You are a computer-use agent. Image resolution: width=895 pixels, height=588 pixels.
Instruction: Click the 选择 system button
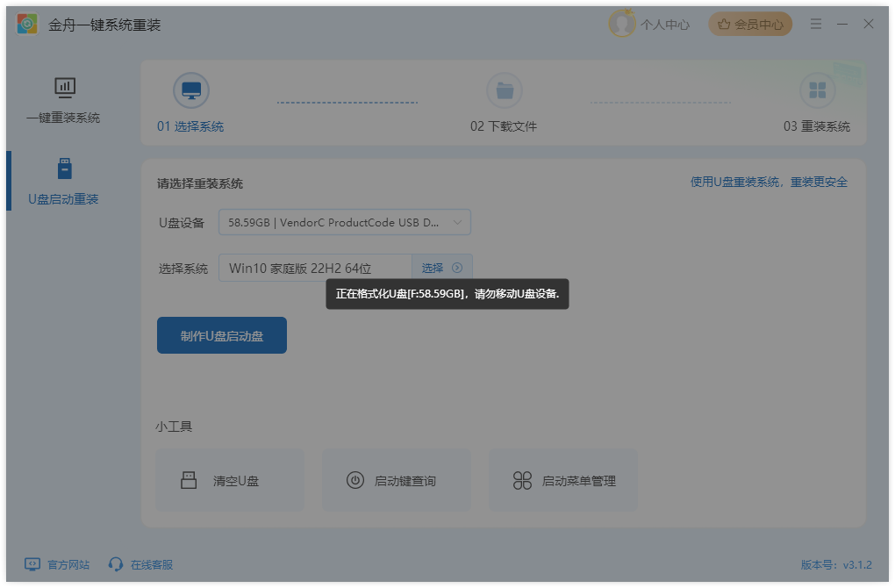[441, 268]
